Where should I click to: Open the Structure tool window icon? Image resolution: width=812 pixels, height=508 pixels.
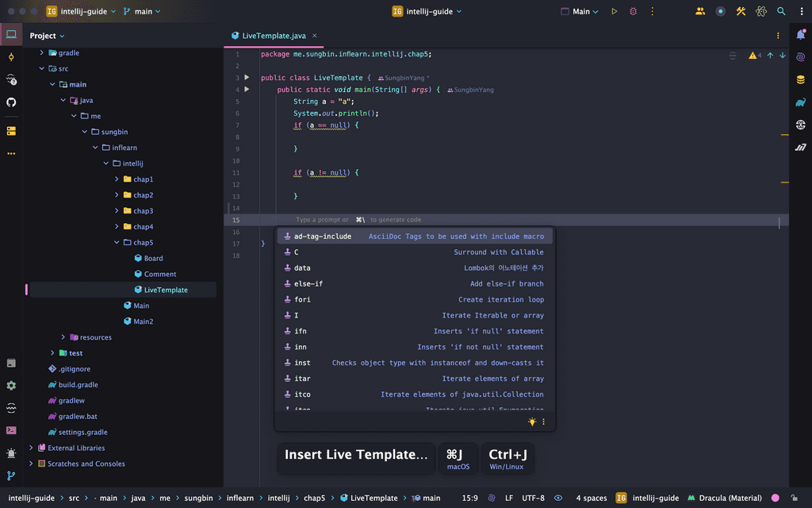[11, 131]
